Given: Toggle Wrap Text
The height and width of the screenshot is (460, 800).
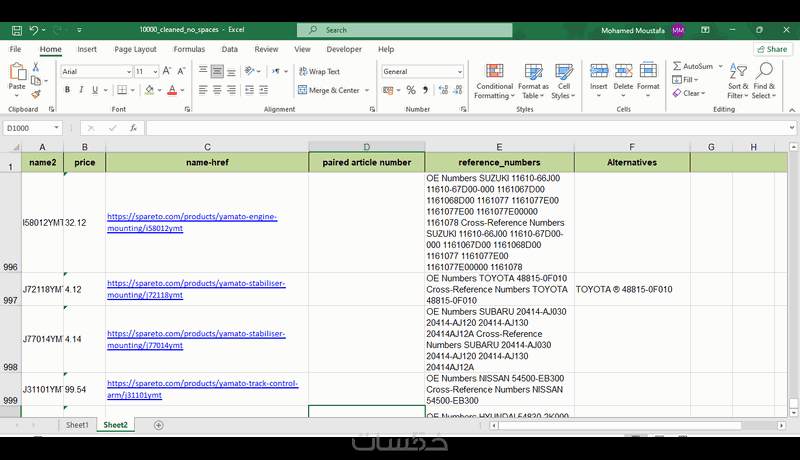Looking at the screenshot, I should tap(319, 71).
